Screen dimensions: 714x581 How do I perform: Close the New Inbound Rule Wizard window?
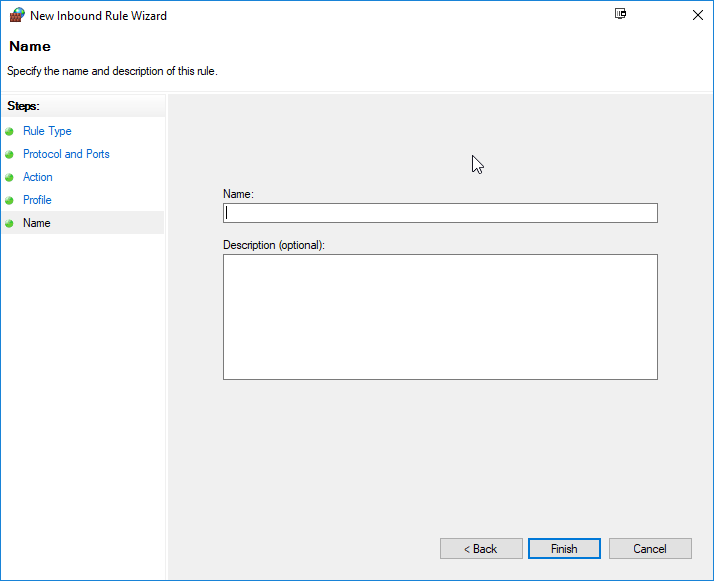(698, 15)
